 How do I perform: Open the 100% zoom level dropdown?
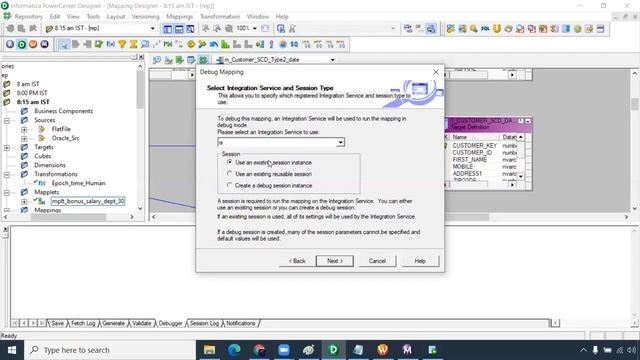[254, 28]
